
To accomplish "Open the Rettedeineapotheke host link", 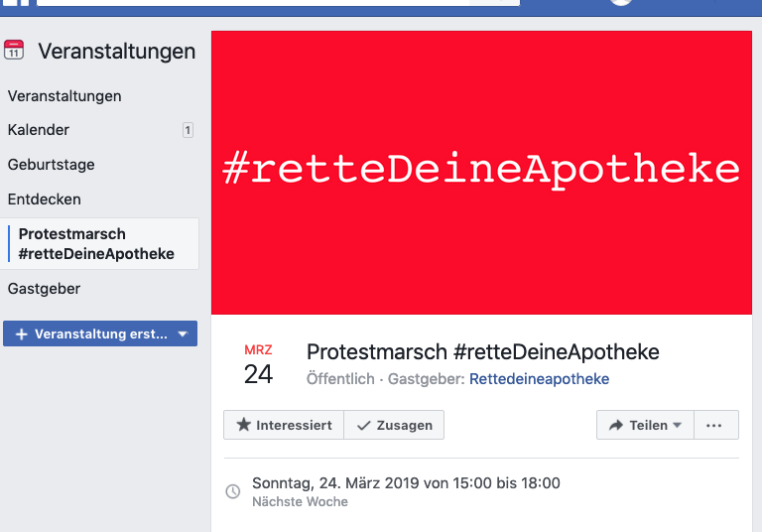I will click(539, 379).
